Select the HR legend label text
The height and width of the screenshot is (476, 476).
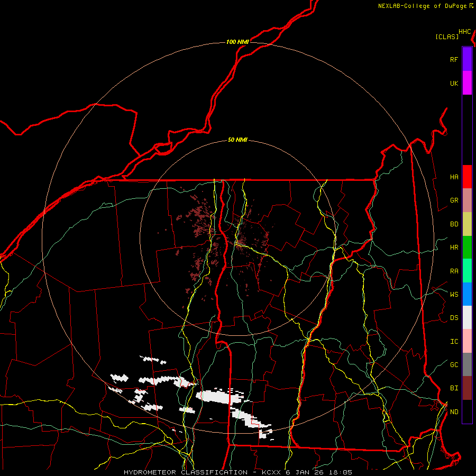pyautogui.click(x=454, y=248)
